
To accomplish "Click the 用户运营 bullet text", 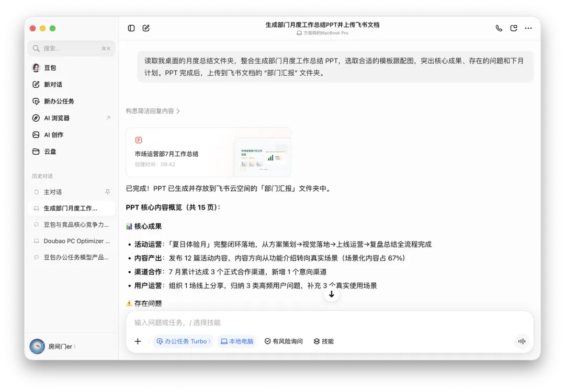I will click(x=256, y=285).
